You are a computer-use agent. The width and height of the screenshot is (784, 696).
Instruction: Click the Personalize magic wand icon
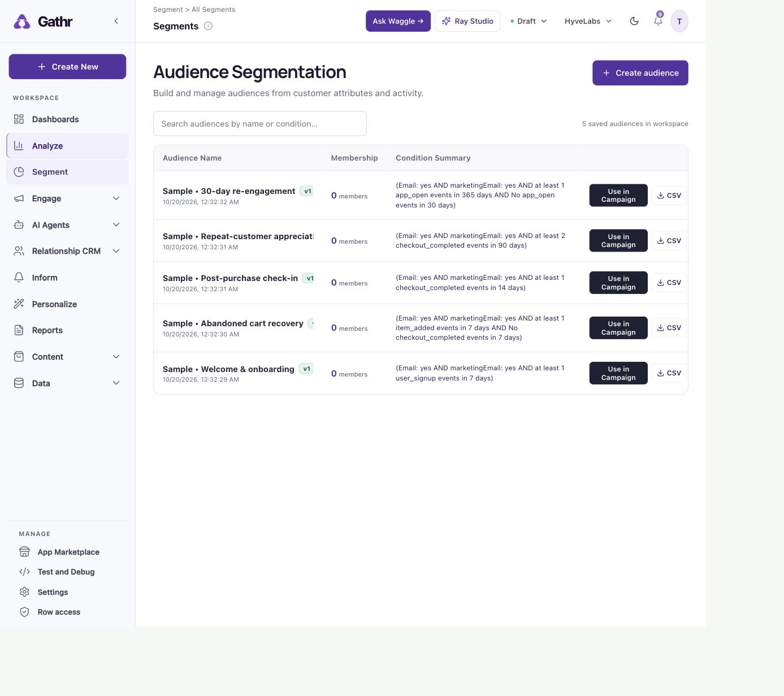pos(19,304)
